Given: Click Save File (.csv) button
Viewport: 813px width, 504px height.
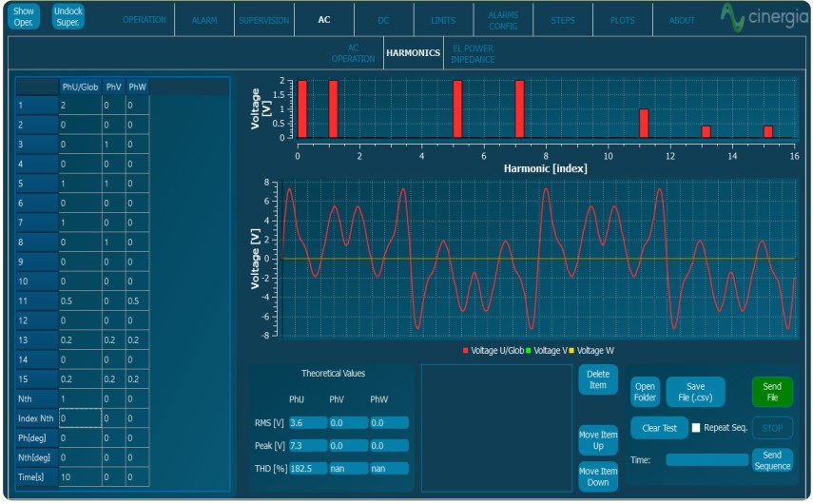Looking at the screenshot, I should tap(695, 392).
